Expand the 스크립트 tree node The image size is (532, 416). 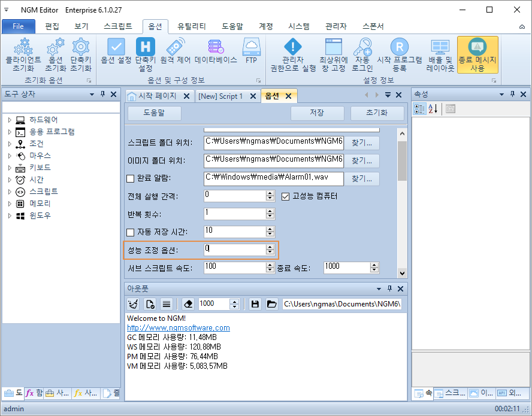point(10,192)
